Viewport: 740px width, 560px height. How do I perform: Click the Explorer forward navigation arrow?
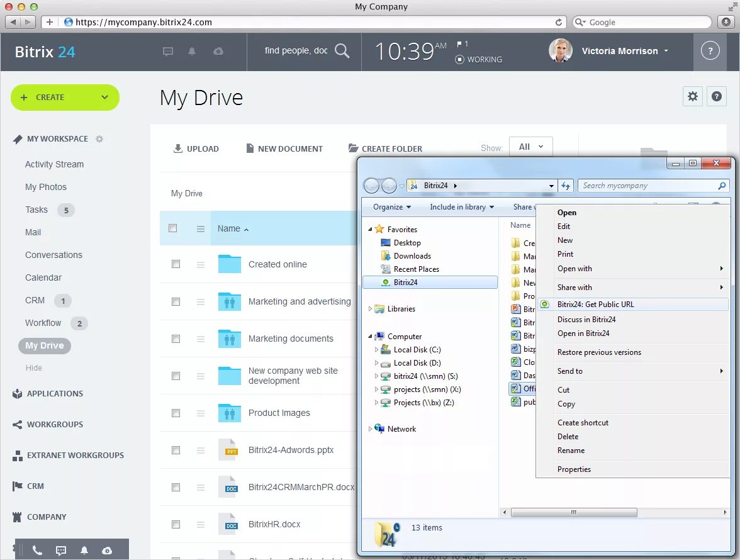(389, 186)
